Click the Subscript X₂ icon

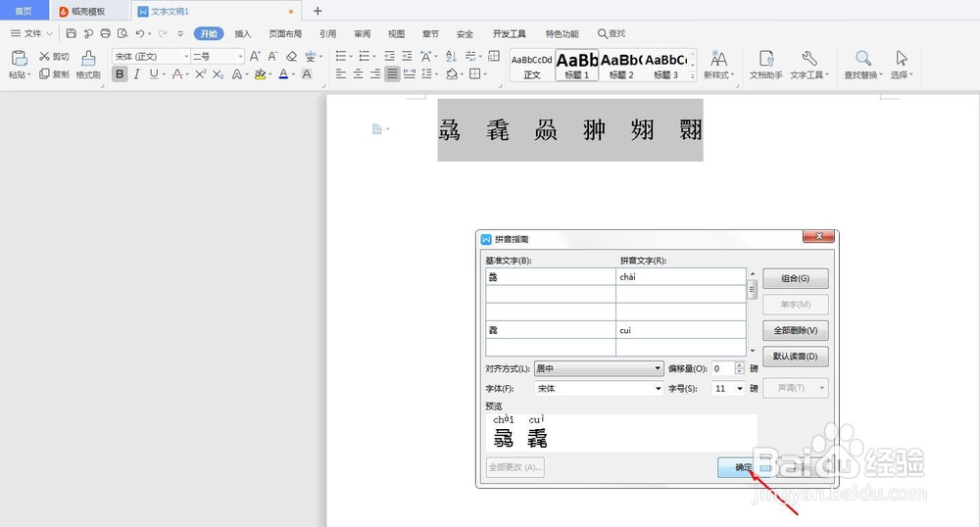218,74
